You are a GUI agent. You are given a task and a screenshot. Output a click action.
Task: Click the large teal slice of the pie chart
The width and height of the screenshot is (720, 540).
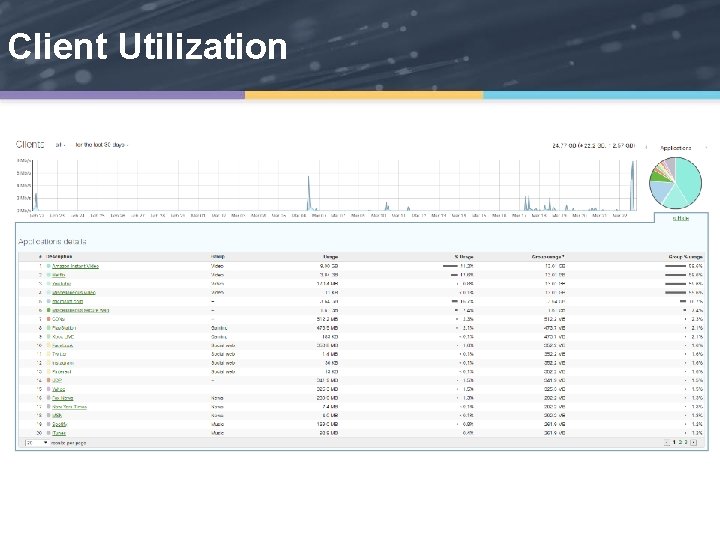click(x=690, y=179)
